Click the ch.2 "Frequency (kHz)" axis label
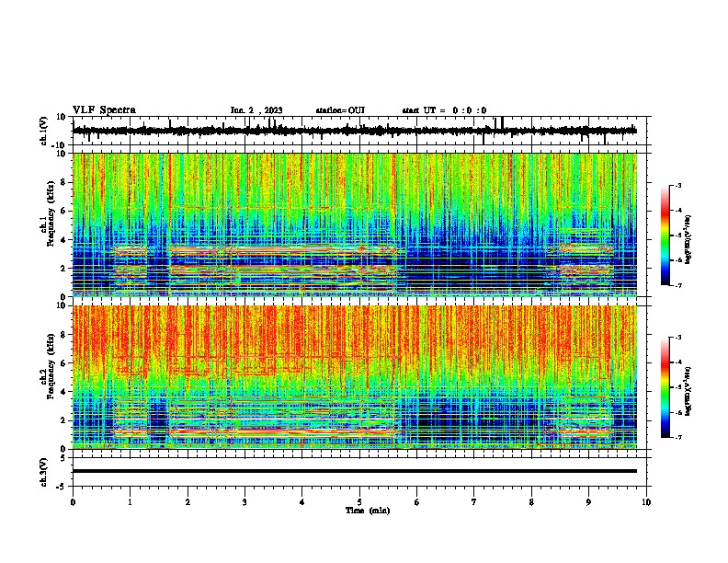 [x=51, y=366]
